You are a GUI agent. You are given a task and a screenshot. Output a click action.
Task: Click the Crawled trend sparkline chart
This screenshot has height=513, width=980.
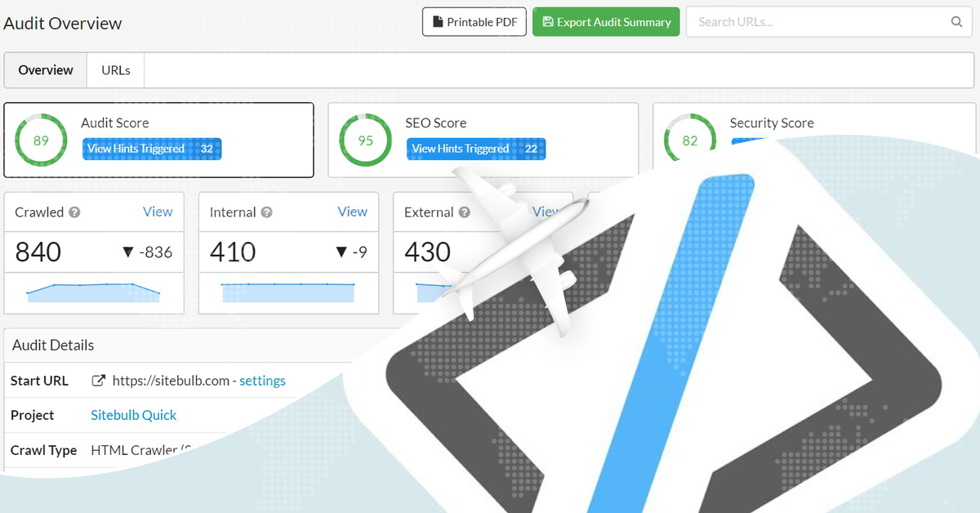(94, 292)
